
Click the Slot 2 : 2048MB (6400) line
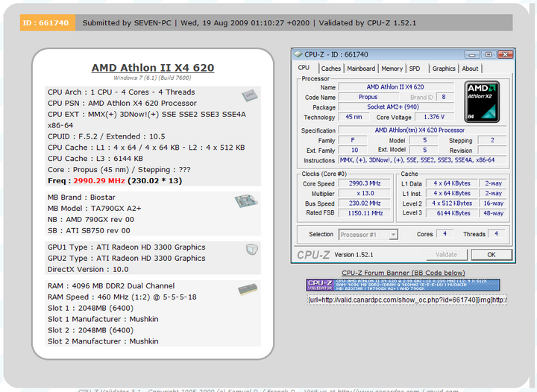click(90, 330)
